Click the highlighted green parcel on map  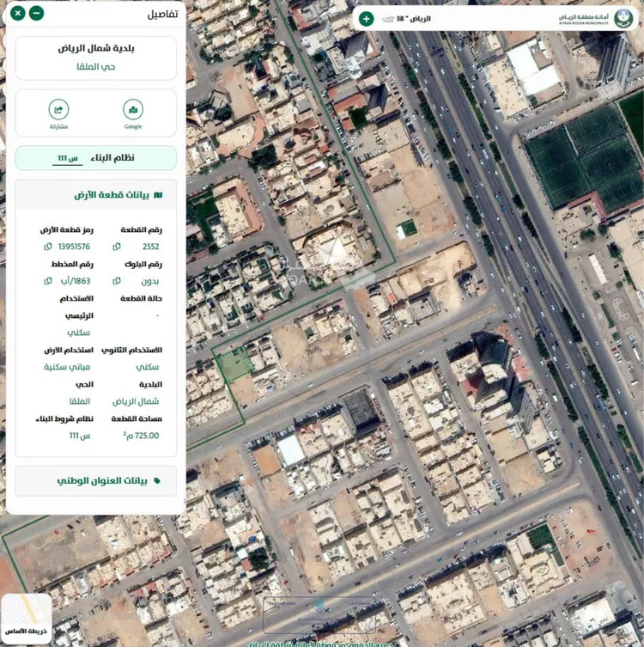pos(235,364)
